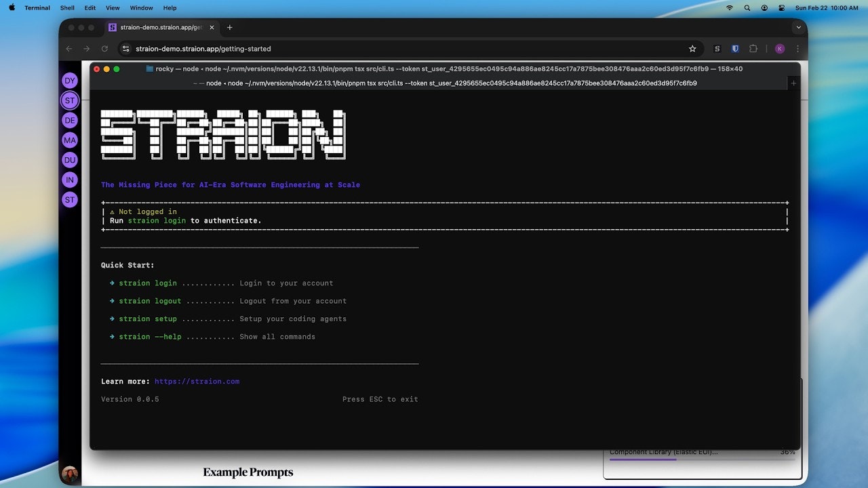Open the Shell menu in the menu bar
The image size is (868, 488).
(x=66, y=7)
